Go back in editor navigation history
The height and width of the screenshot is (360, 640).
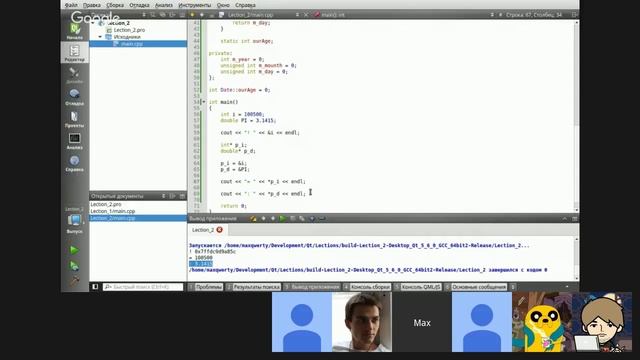tap(192, 15)
